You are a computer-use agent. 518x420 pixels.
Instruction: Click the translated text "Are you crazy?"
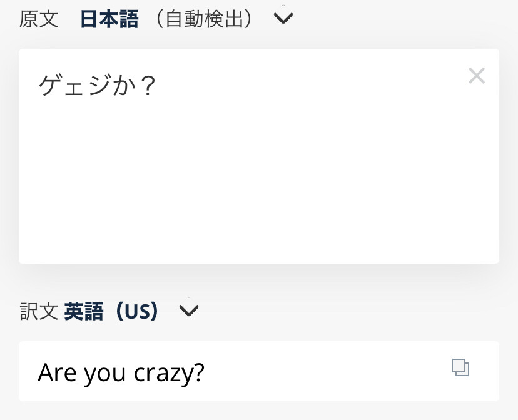[x=121, y=373]
